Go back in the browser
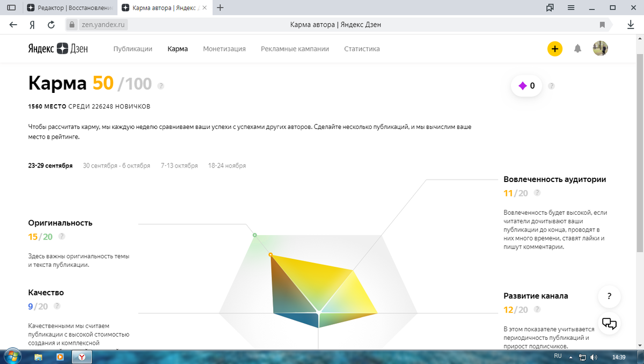This screenshot has height=364, width=644. coord(13,25)
